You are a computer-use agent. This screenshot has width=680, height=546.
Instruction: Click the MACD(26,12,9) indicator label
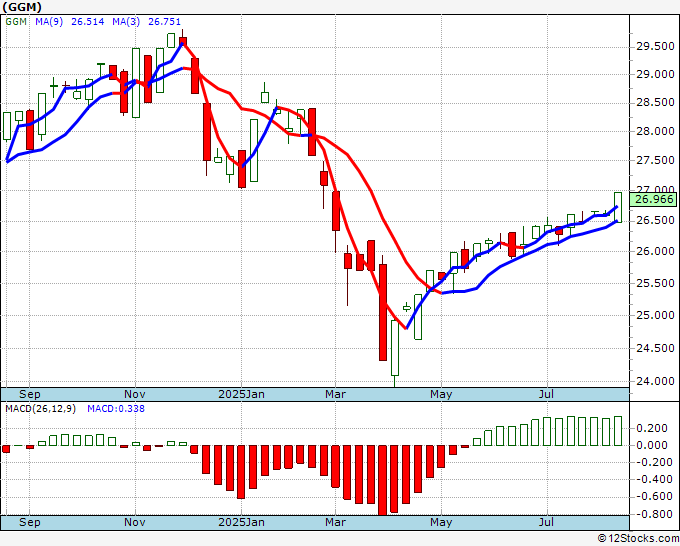40,409
